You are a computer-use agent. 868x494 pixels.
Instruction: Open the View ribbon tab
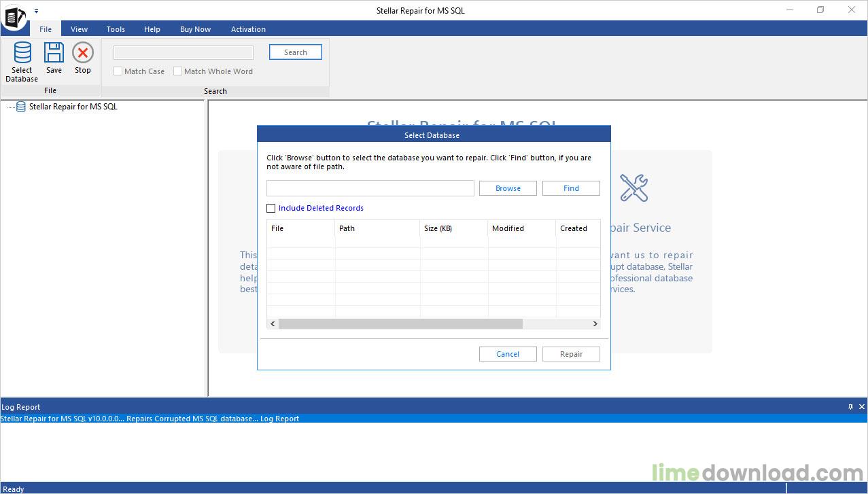coord(79,29)
